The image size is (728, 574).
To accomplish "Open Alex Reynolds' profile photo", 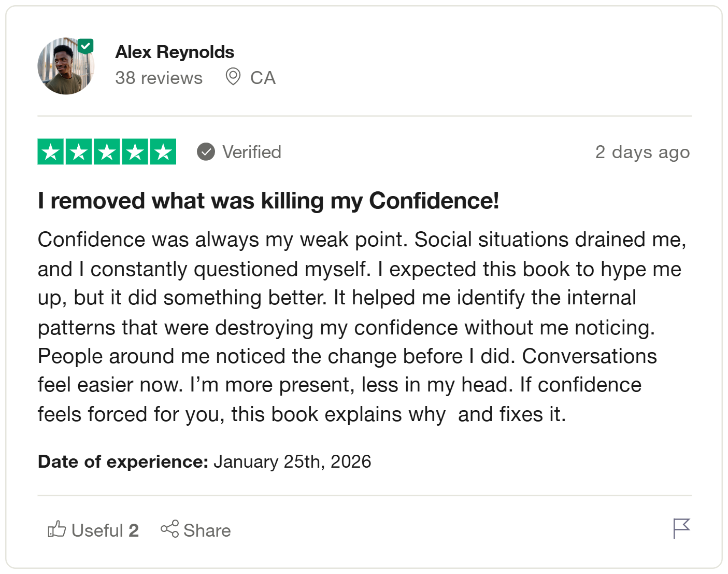I will pos(65,67).
